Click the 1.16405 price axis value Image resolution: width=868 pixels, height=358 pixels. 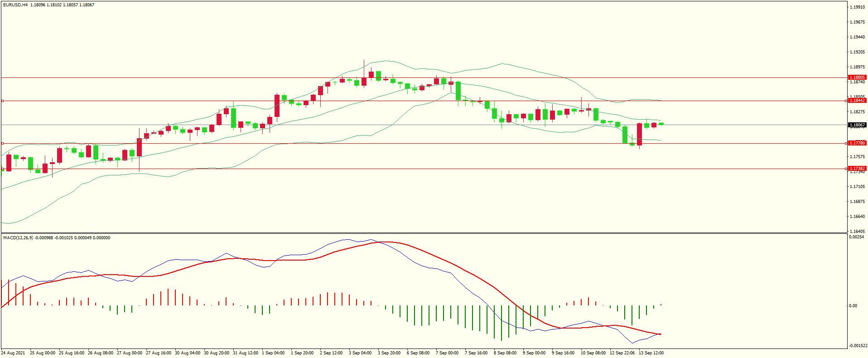pos(858,232)
